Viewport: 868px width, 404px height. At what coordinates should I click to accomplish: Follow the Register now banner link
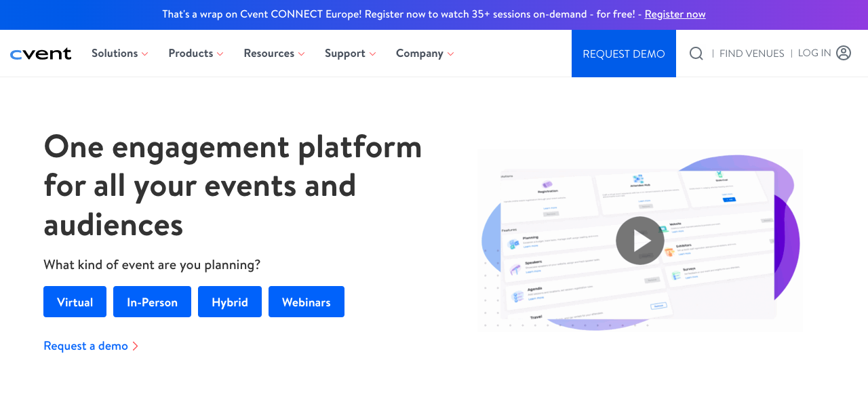[675, 14]
